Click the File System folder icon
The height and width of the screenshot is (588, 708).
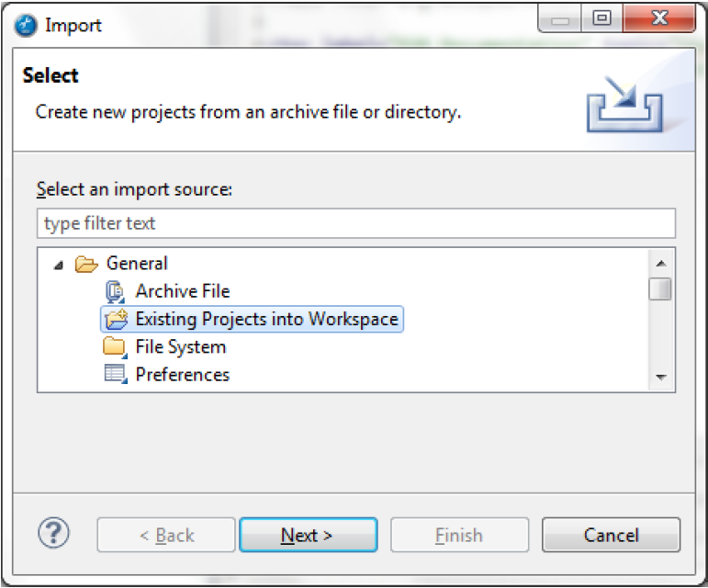point(115,347)
